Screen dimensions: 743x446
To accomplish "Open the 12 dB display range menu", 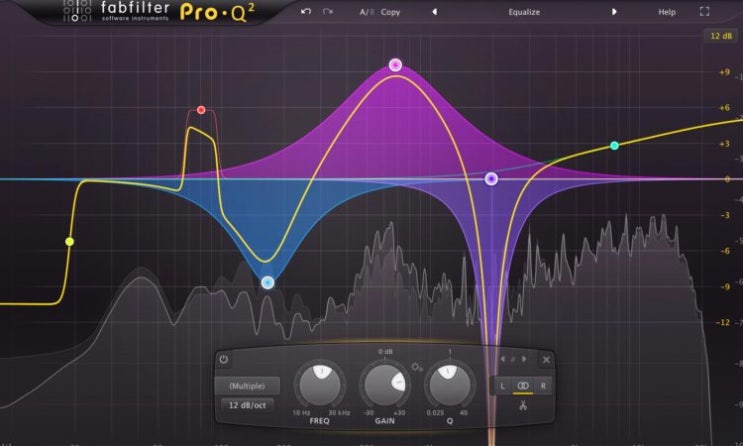I will pyautogui.click(x=721, y=36).
